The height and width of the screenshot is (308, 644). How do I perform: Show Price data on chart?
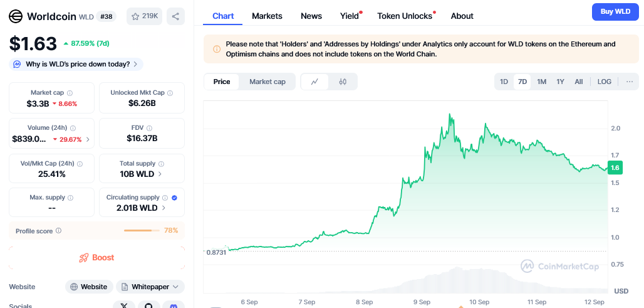pos(222,82)
